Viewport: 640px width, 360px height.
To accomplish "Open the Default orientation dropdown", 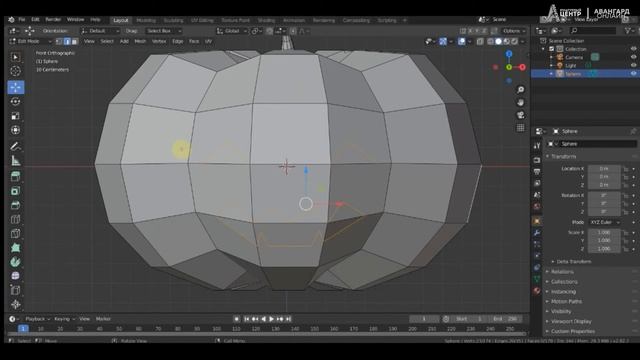I will (x=100, y=31).
